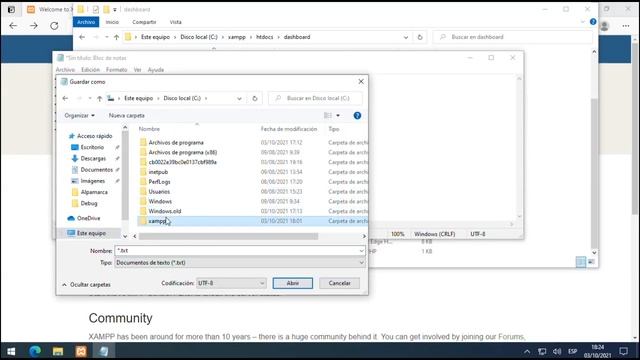Image resolution: width=640 pixels, height=360 pixels.
Task: Click horizontal scrollbar of file list
Action: click(x=229, y=236)
